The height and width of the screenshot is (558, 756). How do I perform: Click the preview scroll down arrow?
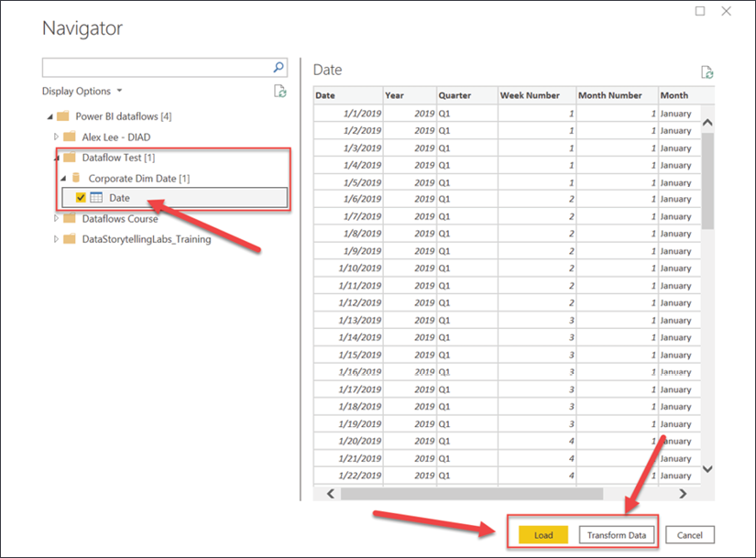tap(707, 469)
